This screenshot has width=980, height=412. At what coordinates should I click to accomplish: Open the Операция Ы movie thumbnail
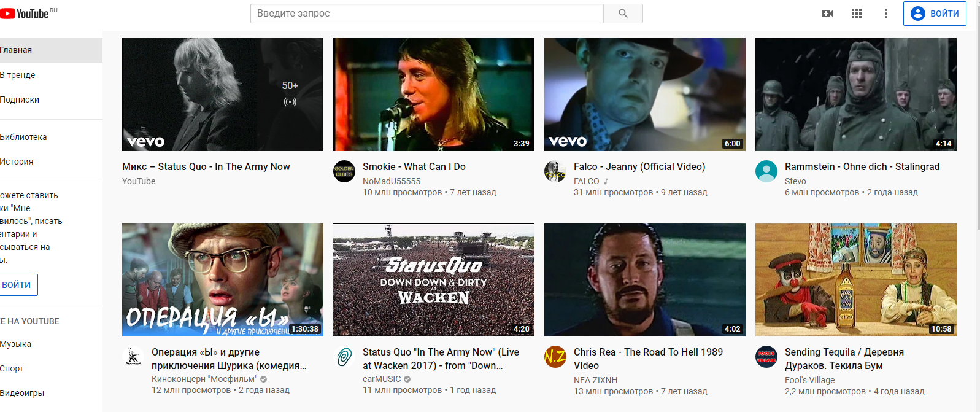pos(223,280)
